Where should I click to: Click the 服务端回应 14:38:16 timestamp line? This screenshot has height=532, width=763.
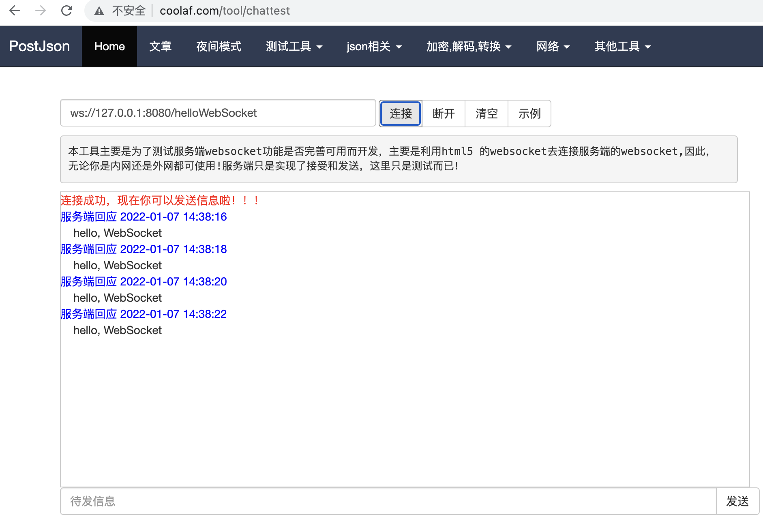point(144,217)
